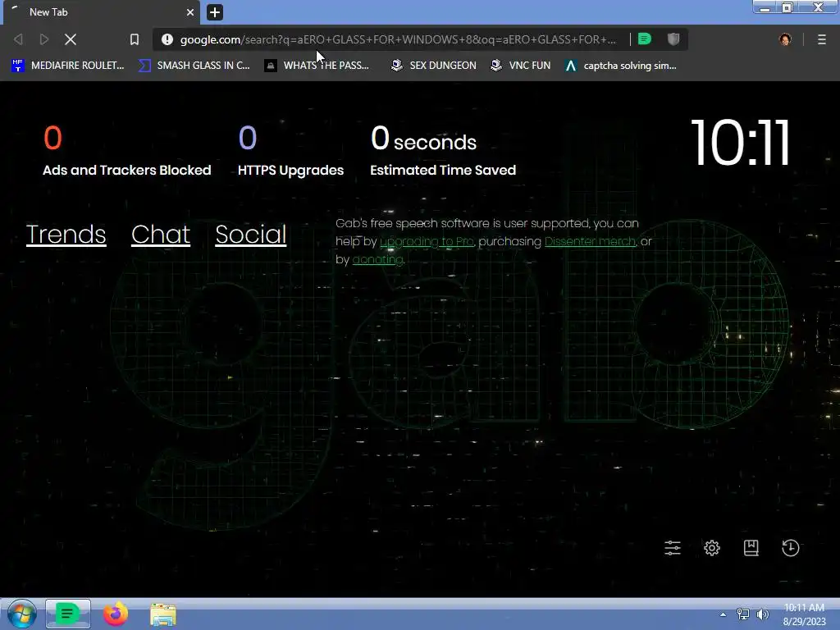The width and height of the screenshot is (840, 630).
Task: Go back with the back arrow
Action: tap(18, 39)
